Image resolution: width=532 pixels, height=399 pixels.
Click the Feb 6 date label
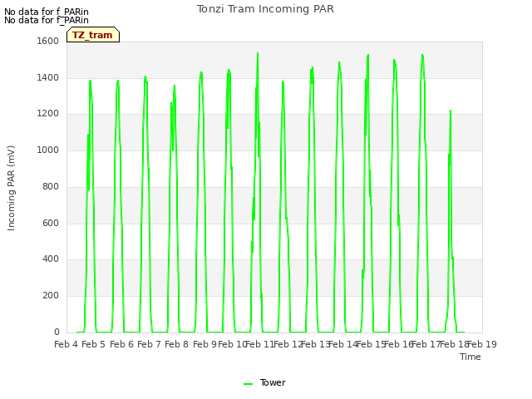tap(122, 344)
